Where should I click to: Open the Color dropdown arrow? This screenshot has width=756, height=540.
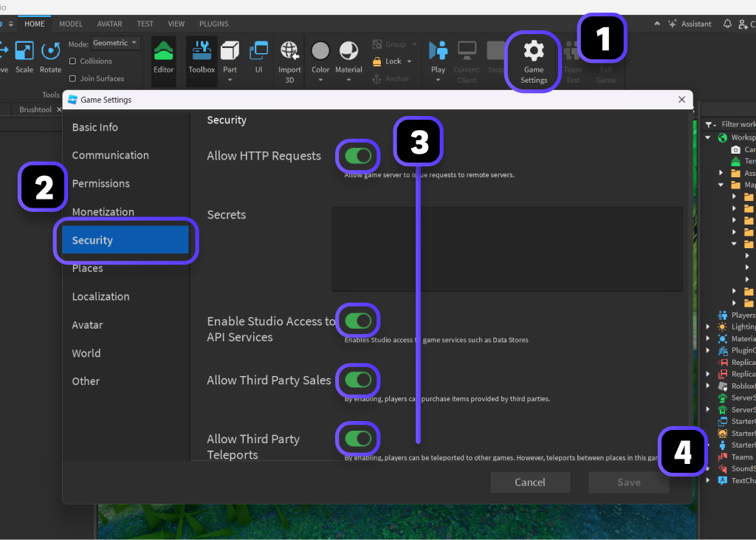point(320,80)
